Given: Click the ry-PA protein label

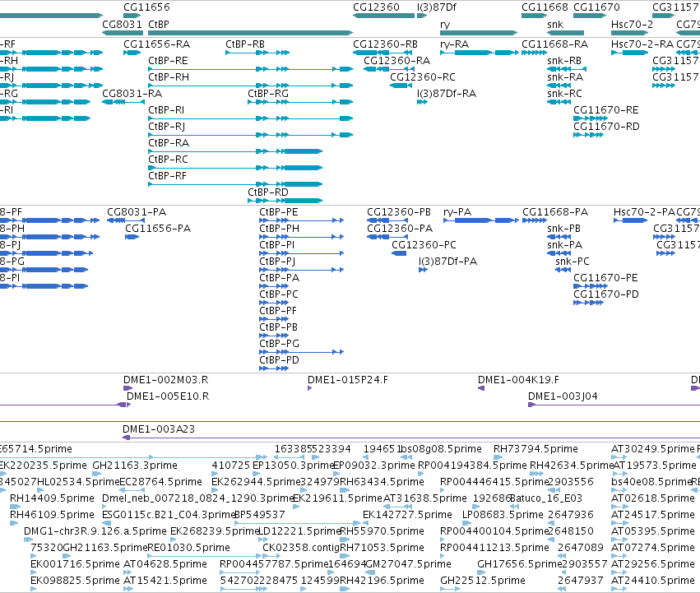Looking at the screenshot, I should pos(457,212).
